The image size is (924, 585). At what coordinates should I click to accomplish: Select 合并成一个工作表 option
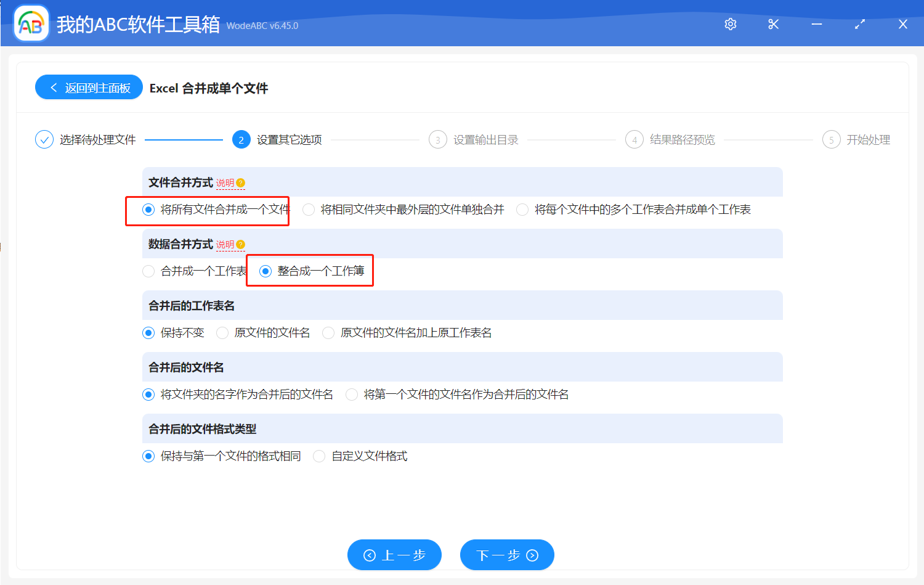[148, 271]
